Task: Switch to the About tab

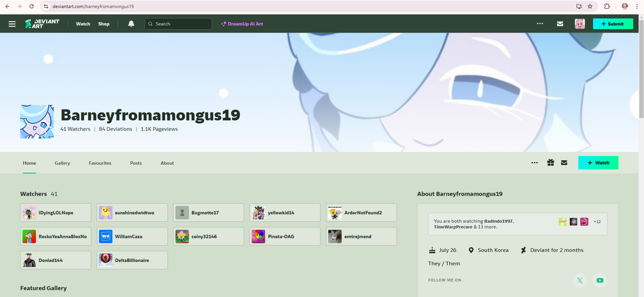Action: tap(167, 163)
